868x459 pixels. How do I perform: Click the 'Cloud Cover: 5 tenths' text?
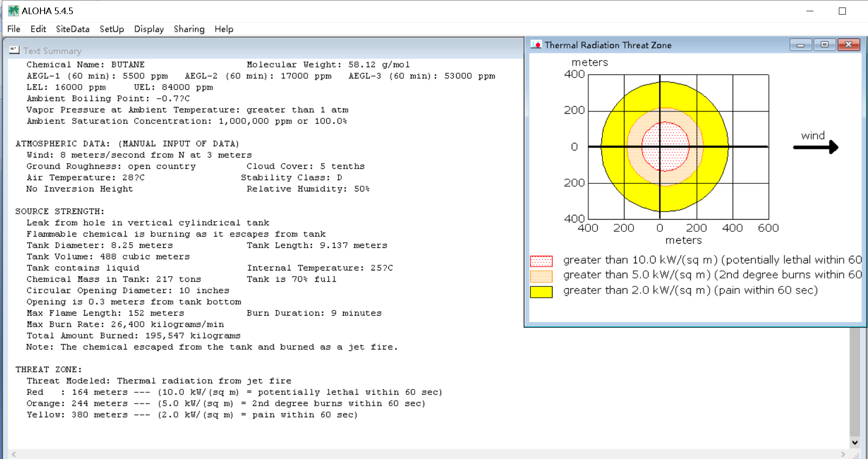(x=306, y=166)
